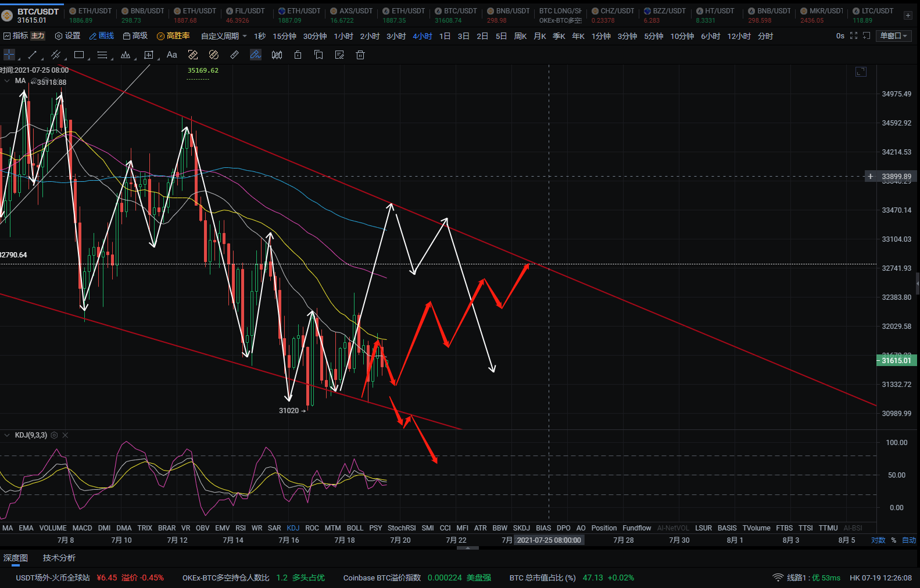Viewport: 920px width, 588px height.
Task: Open the LTC/USDT symbol tab
Action: (x=874, y=15)
